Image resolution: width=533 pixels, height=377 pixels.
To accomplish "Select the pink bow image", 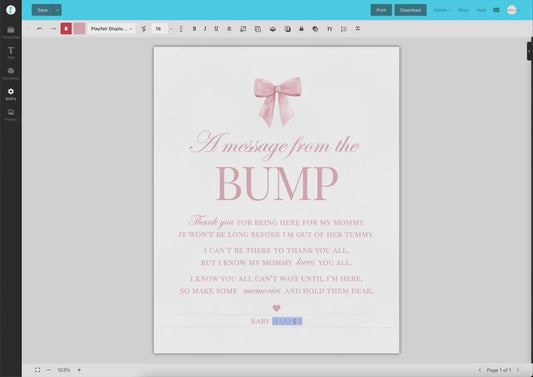I will point(277,101).
